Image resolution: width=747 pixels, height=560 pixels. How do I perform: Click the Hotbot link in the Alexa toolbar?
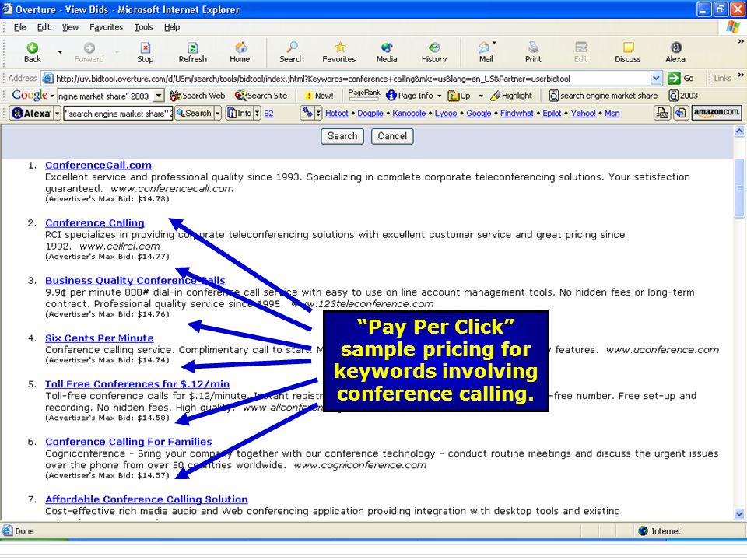click(337, 114)
